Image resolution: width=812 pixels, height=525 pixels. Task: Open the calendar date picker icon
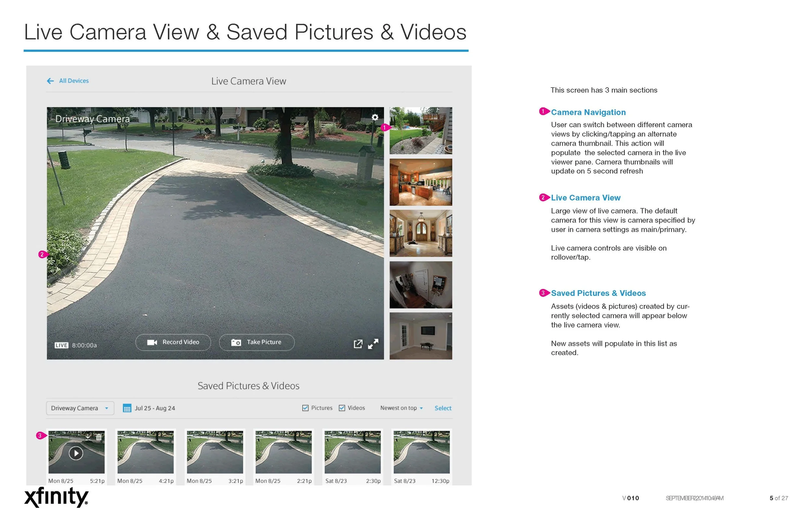(127, 408)
